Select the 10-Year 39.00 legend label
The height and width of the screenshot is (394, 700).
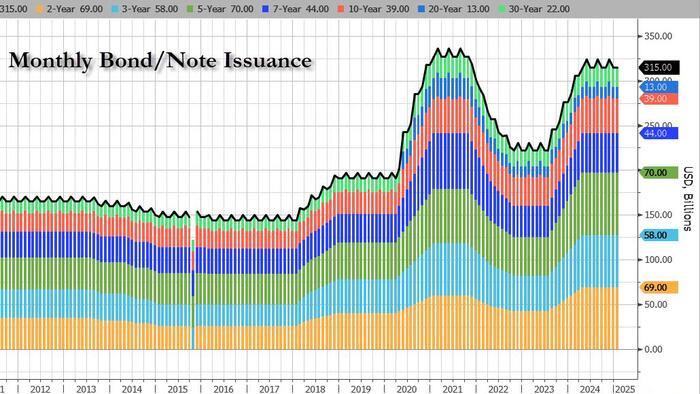379,9
